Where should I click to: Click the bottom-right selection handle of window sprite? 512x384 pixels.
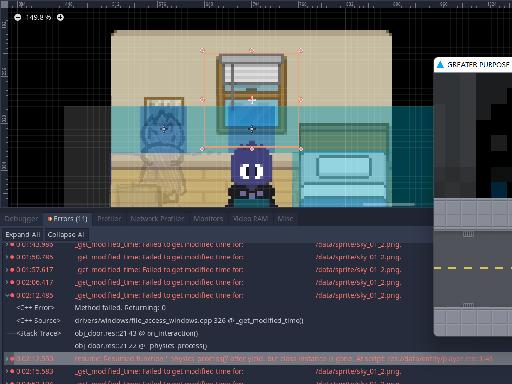point(301,149)
